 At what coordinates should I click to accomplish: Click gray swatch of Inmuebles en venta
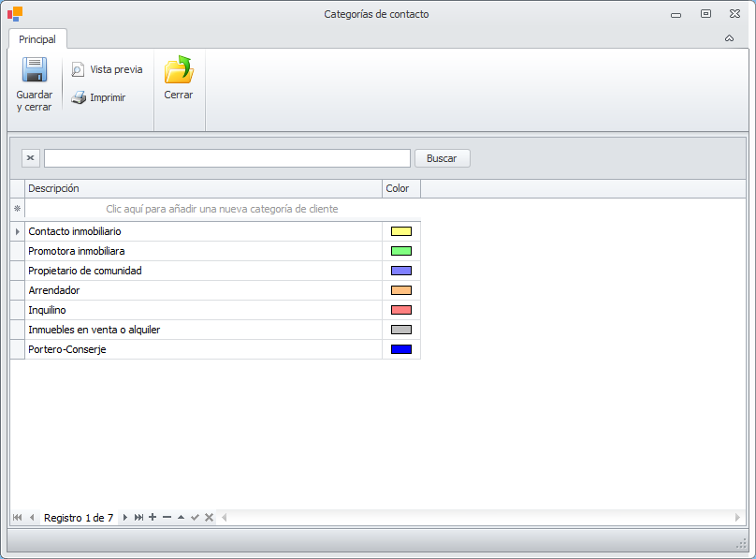[x=401, y=330]
